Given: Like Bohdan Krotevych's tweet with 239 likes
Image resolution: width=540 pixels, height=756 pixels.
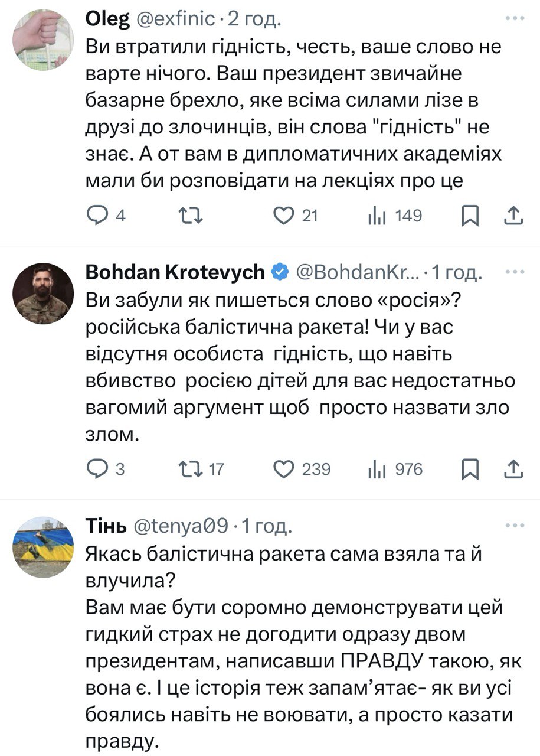Looking at the screenshot, I should tap(284, 469).
